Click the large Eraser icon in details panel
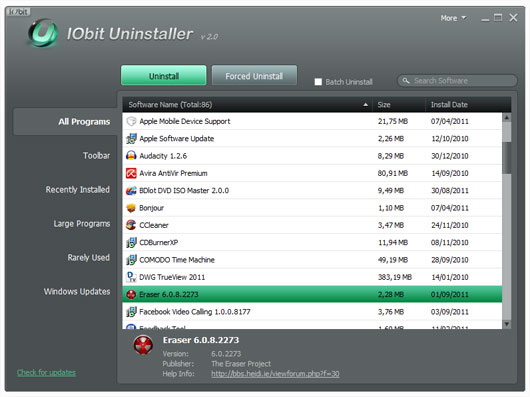530x397 pixels. coord(143,345)
